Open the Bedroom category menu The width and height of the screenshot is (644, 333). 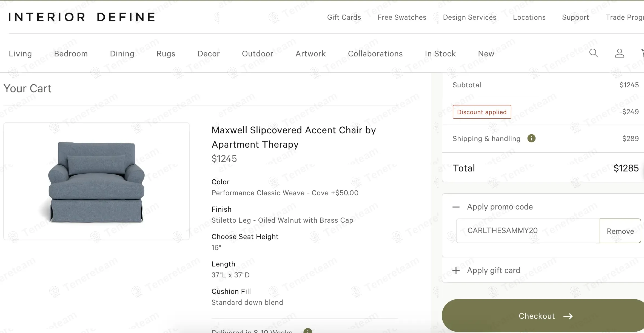point(71,54)
